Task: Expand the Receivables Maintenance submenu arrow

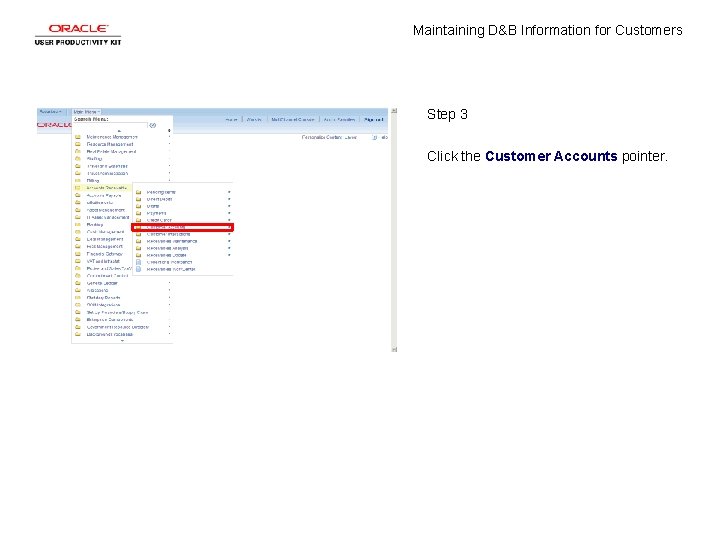Action: point(229,241)
